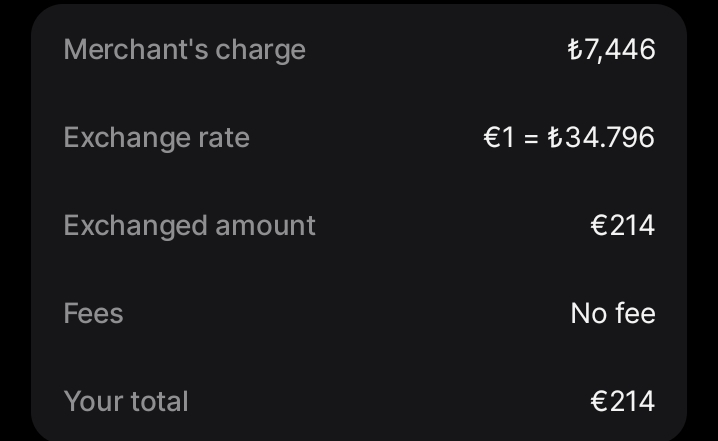Select the €1 = ₺34.796 rate value
Viewport: 718px width, 441px height.
pos(569,137)
